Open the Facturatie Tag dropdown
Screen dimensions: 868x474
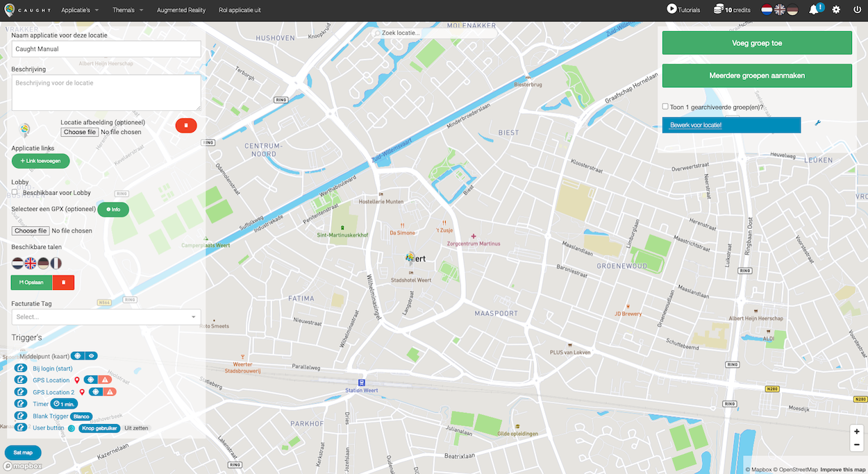coord(106,316)
